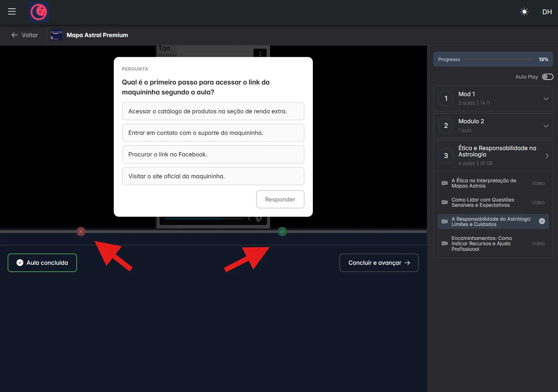Toggle the Auto Play switch

(548, 77)
